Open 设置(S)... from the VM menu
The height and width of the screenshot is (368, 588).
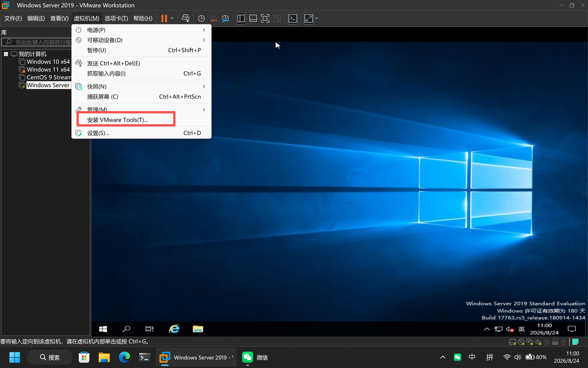click(x=141, y=133)
